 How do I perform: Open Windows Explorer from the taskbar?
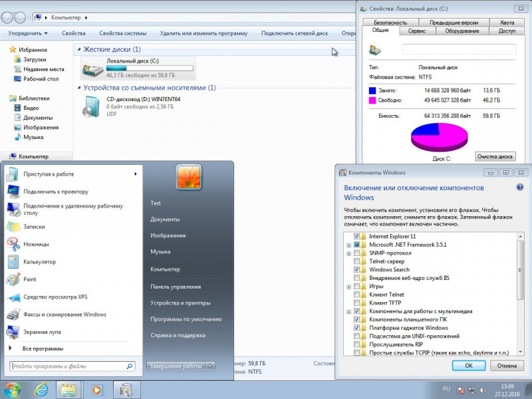tap(68, 390)
